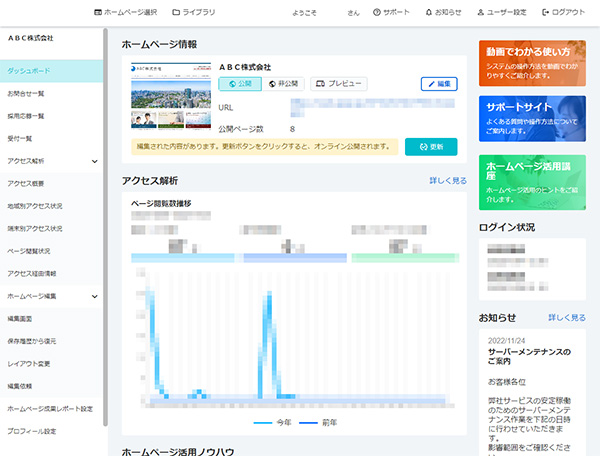Click the homepage selection icon in top bar
600x456 pixels.
pyautogui.click(x=97, y=12)
